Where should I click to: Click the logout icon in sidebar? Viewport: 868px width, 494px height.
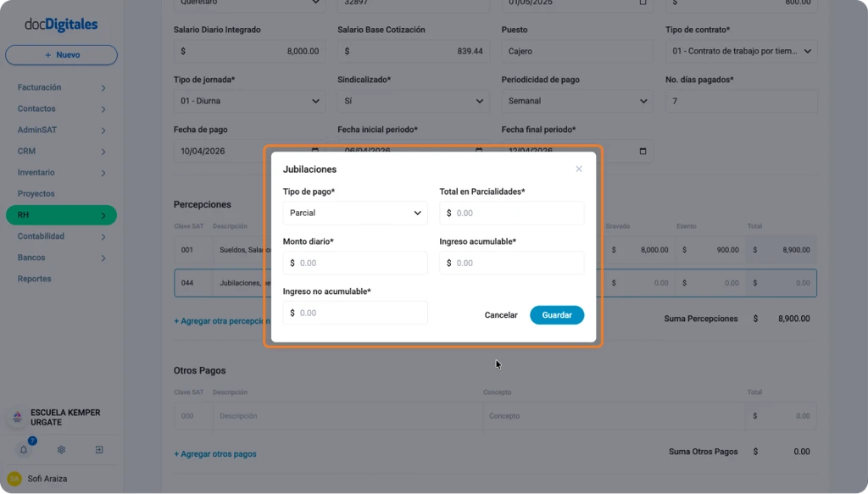click(x=99, y=450)
